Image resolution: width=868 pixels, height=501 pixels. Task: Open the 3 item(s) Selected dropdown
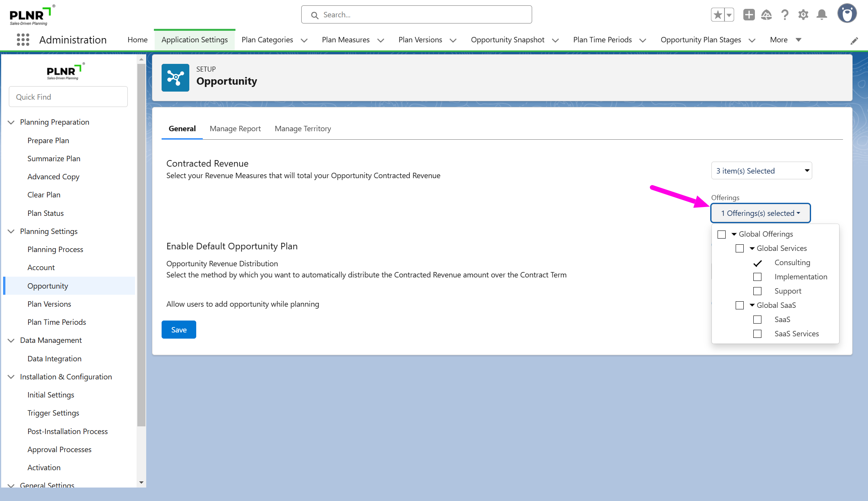pos(761,171)
